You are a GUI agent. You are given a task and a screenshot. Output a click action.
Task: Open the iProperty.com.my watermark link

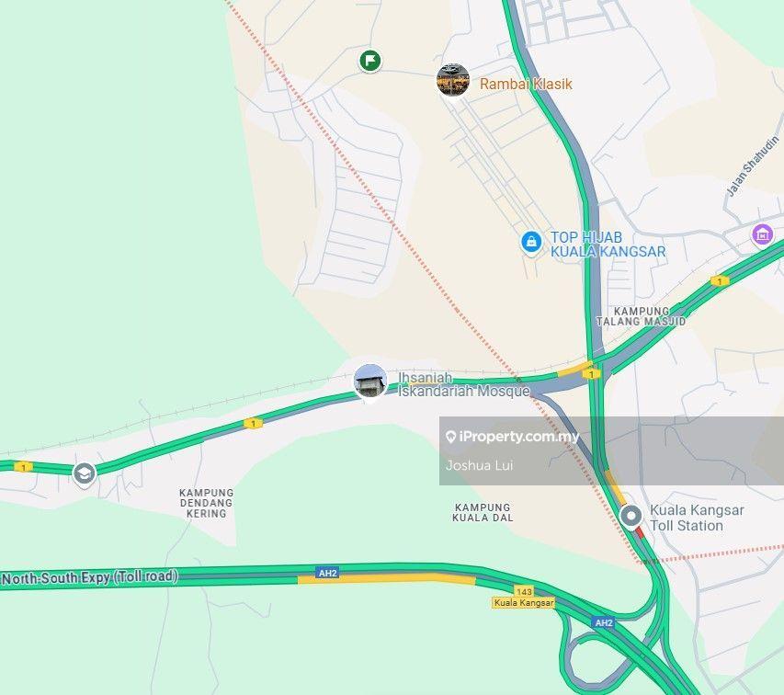point(513,437)
